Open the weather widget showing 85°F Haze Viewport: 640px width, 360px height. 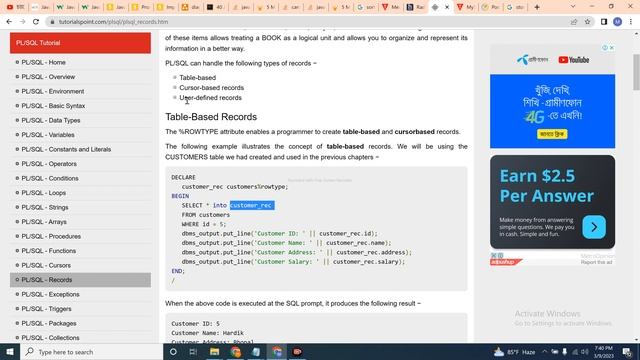pos(514,352)
